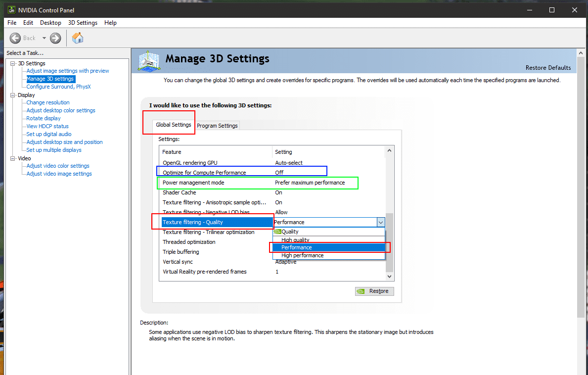This screenshot has height=375, width=588.
Task: Click the Restore button below settings list
Action: (x=374, y=291)
